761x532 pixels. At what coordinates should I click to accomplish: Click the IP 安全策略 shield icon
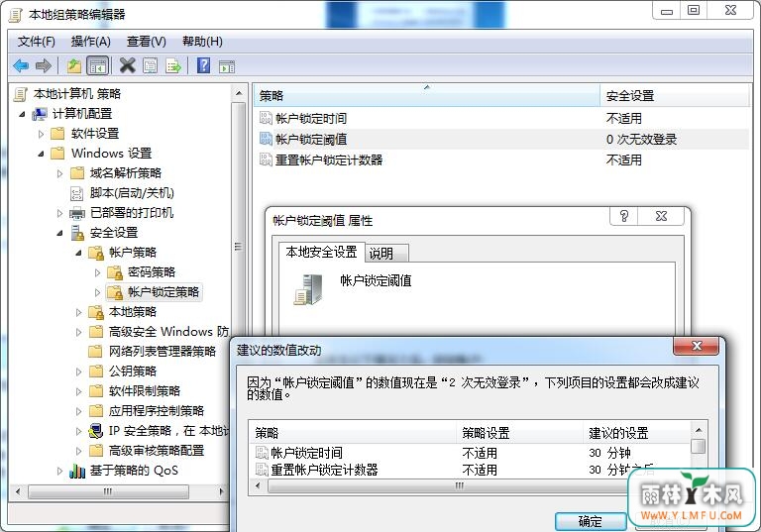pyautogui.click(x=96, y=431)
